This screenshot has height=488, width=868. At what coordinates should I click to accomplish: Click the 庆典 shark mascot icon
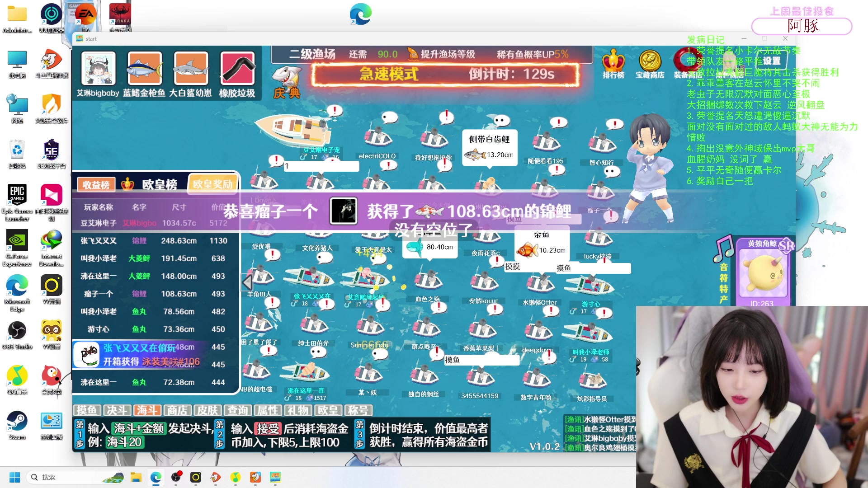pos(287,82)
